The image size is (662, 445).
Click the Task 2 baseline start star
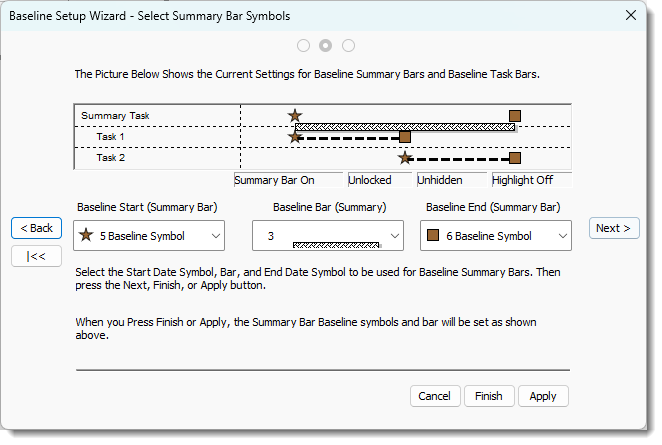[405, 158]
